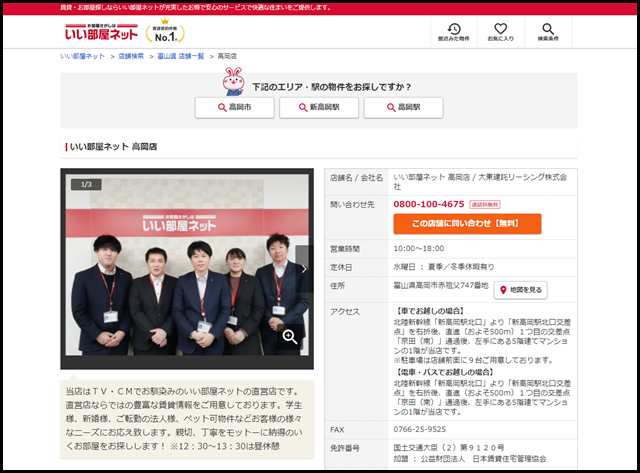Go to いい部屋ネット breadcrumb home link
Screen dimensions: 640x473
click(82, 57)
